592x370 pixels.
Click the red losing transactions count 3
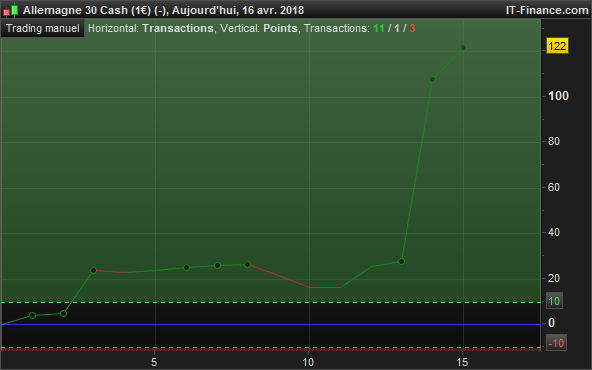(x=412, y=28)
